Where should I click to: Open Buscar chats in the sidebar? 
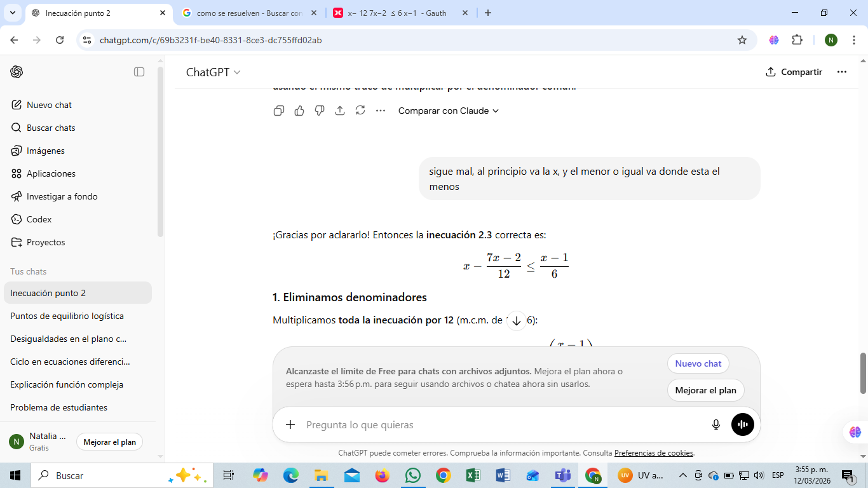click(x=51, y=128)
